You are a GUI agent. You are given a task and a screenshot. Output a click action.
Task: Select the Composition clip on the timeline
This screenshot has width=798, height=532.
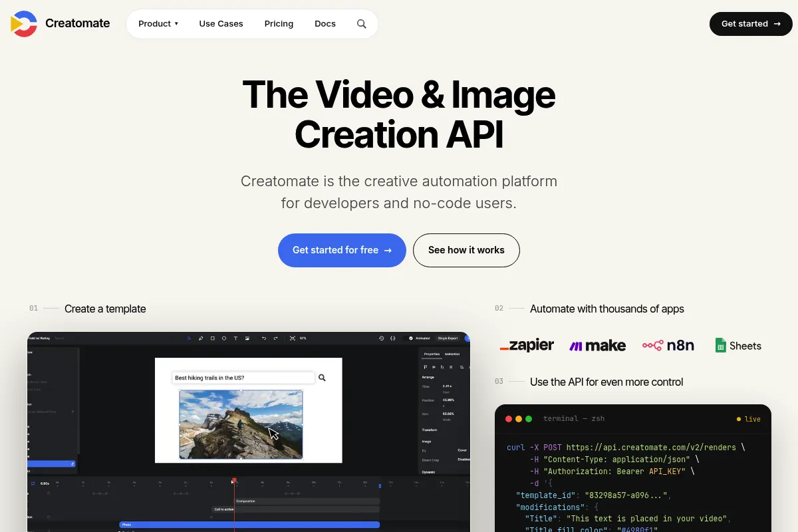(x=307, y=501)
